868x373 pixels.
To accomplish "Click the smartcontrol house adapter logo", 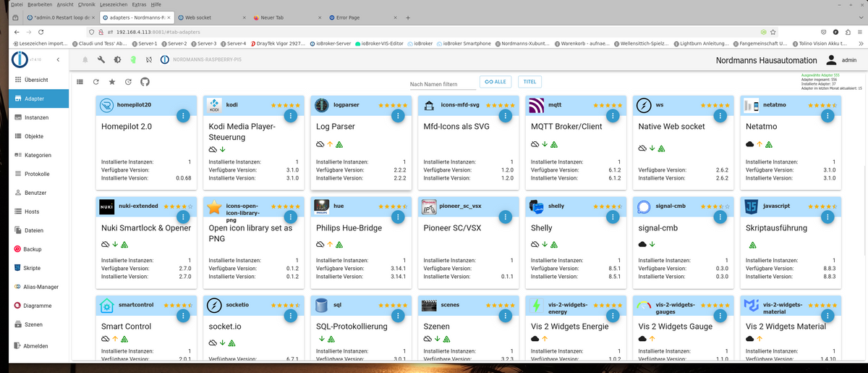I will click(106, 306).
